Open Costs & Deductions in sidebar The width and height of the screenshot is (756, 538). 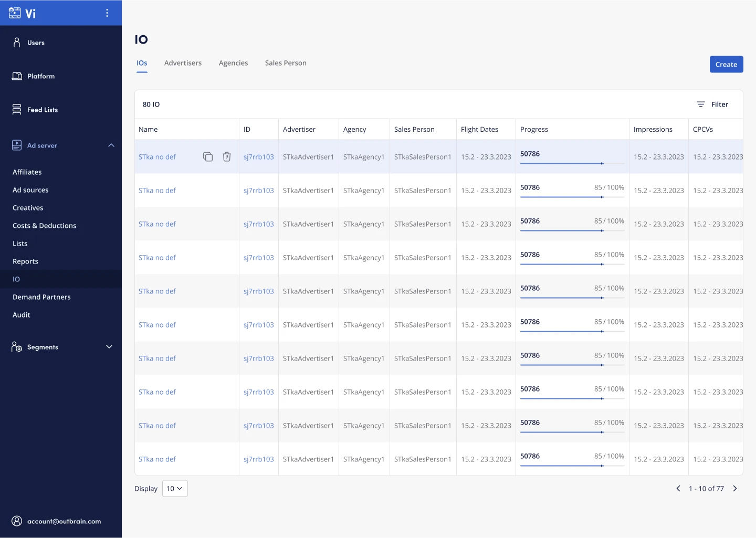pyautogui.click(x=45, y=226)
